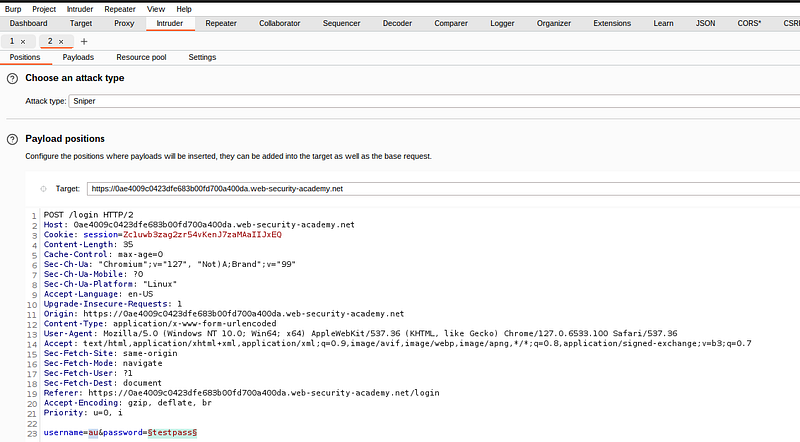800x442 pixels.
Task: Click the Target URL input field
Action: (443, 189)
